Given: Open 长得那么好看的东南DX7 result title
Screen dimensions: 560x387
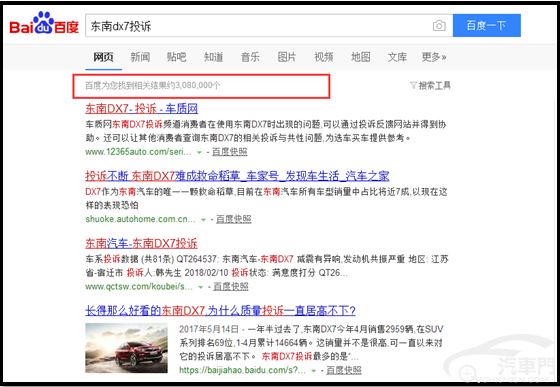Looking at the screenshot, I should click(x=220, y=311).
